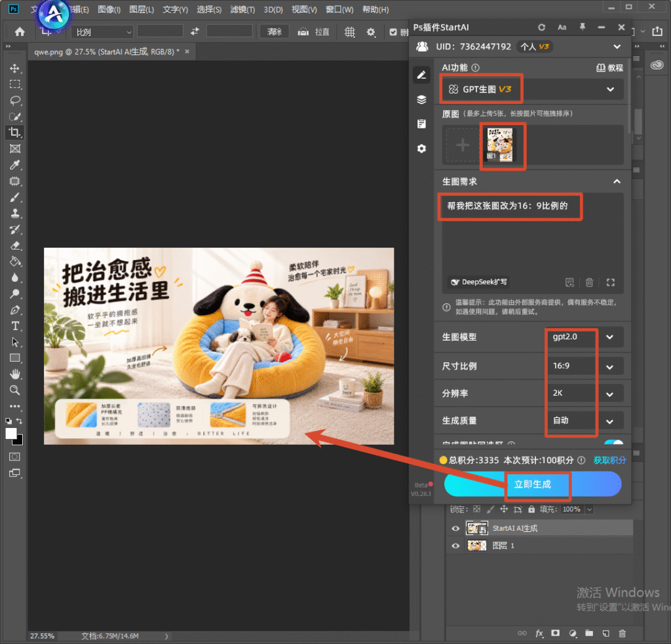Toggle Quick Mask mode

[x=15, y=457]
